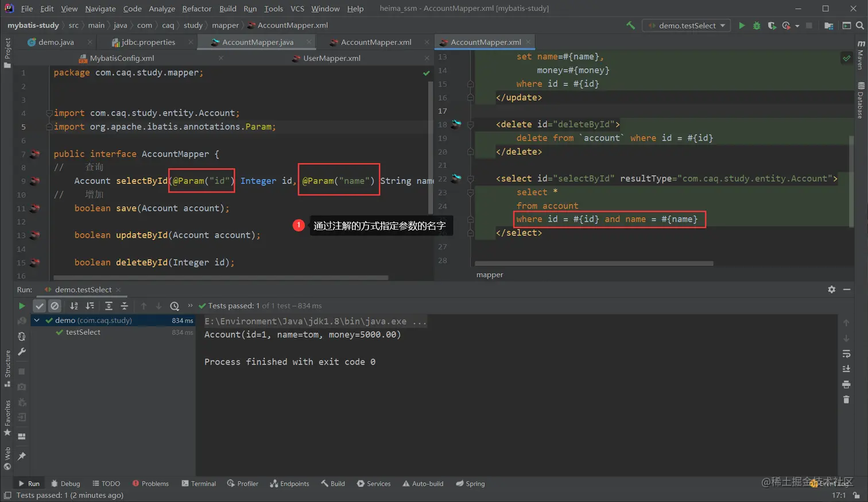Toggle auto-test rerun icon
The width and height of the screenshot is (868, 502).
pos(22,337)
